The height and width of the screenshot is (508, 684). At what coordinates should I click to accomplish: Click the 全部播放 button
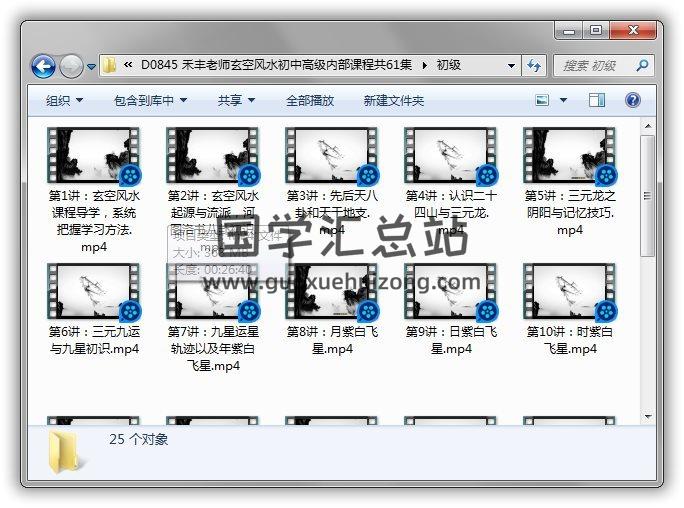tap(311, 101)
